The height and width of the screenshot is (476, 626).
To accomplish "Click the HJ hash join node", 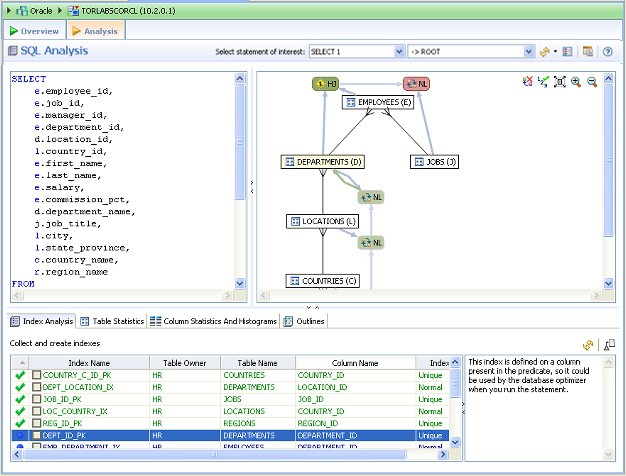I will (x=326, y=84).
